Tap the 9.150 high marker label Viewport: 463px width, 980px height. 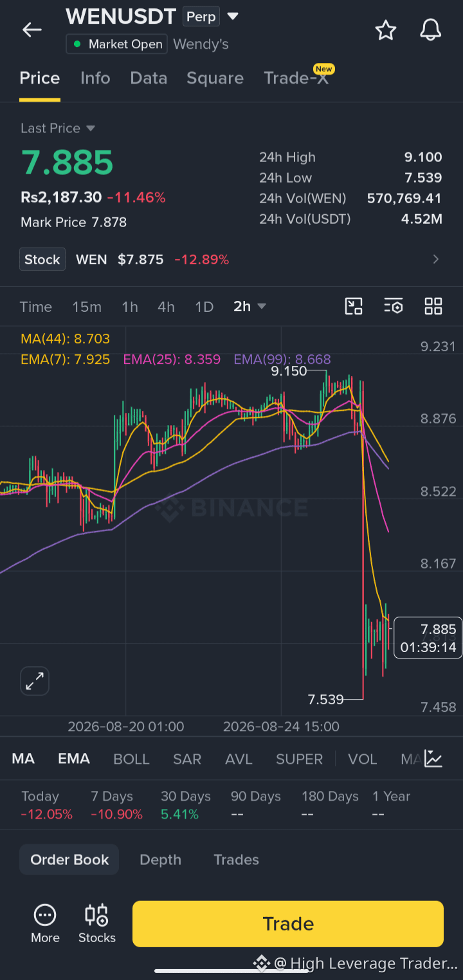click(289, 371)
